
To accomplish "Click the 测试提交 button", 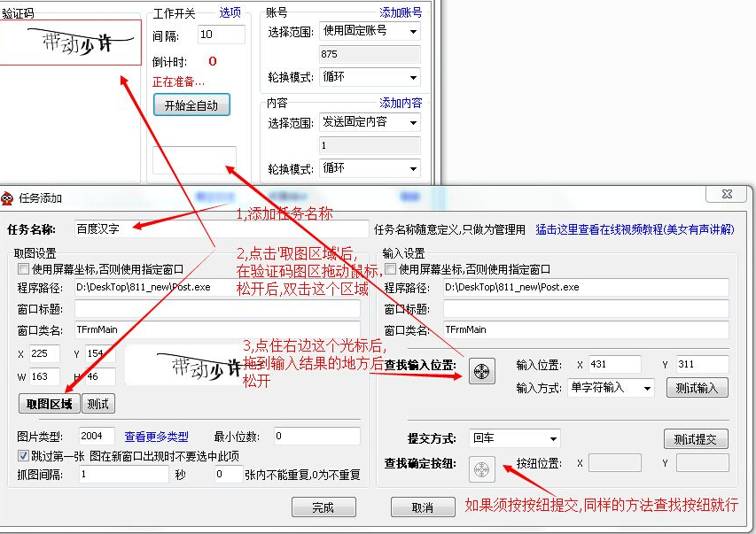I will tap(696, 439).
